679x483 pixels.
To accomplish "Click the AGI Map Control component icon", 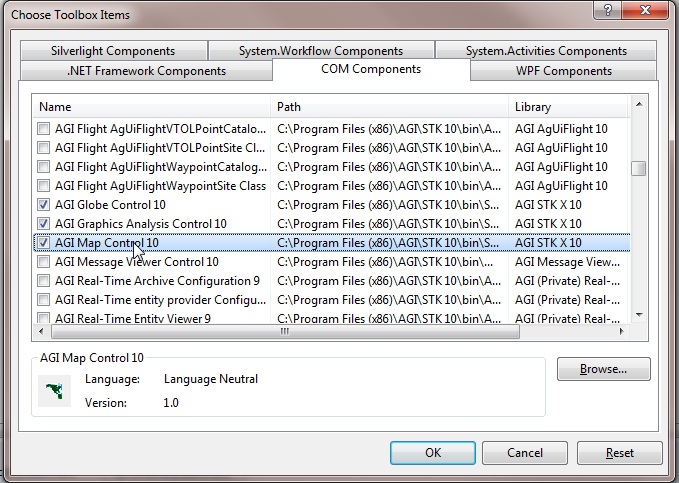I will (x=54, y=391).
